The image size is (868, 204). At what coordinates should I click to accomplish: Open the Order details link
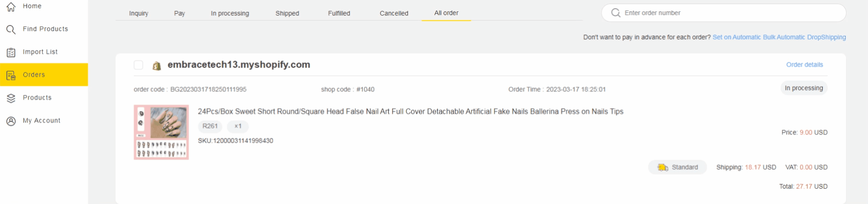click(804, 64)
